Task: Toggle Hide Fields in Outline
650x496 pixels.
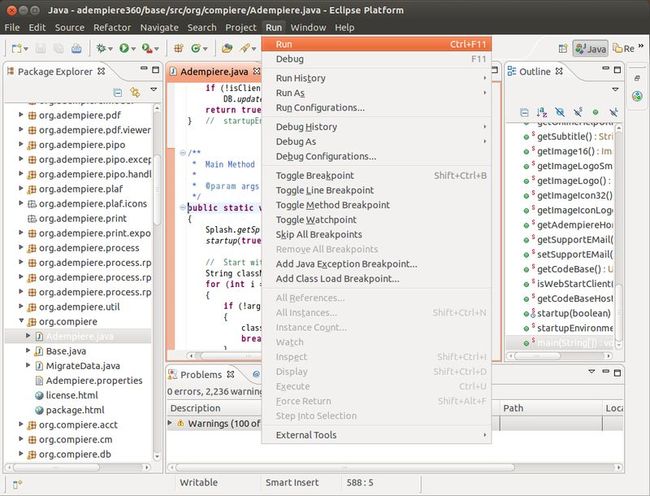Action: click(x=560, y=112)
